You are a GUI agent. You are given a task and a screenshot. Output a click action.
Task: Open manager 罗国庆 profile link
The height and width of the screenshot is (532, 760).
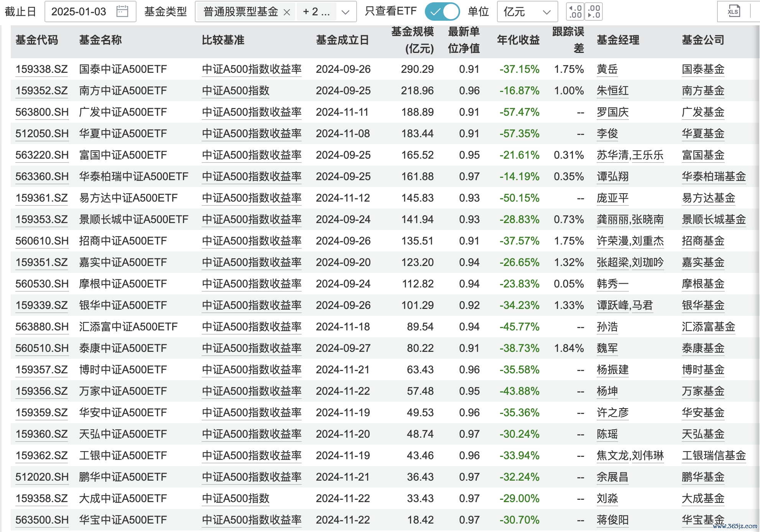613,112
